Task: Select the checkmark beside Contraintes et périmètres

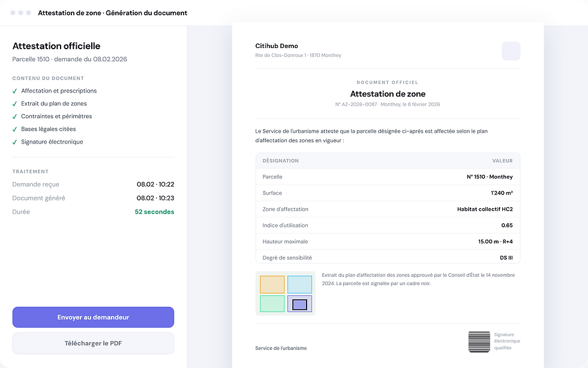Action: [14, 116]
